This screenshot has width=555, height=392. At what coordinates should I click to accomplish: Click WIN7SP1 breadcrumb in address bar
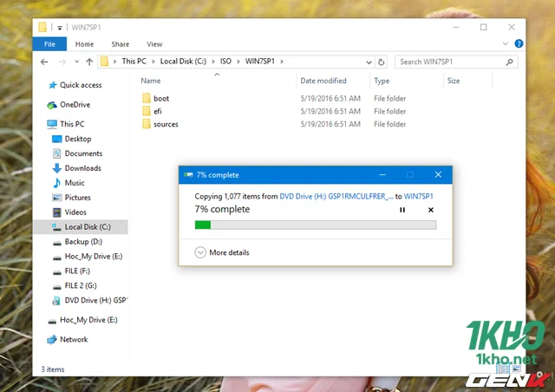coord(260,62)
